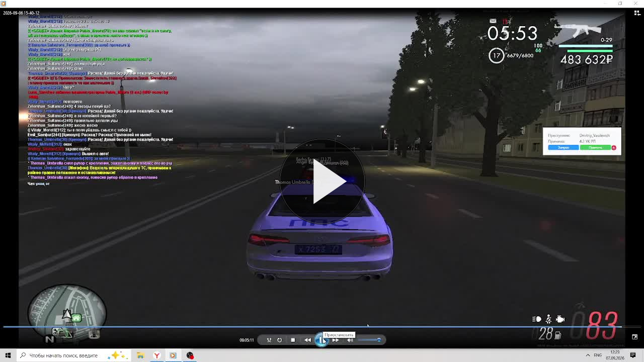Click the in-game clock 05:53
Viewport: 644px width, 362px height.
512,33
